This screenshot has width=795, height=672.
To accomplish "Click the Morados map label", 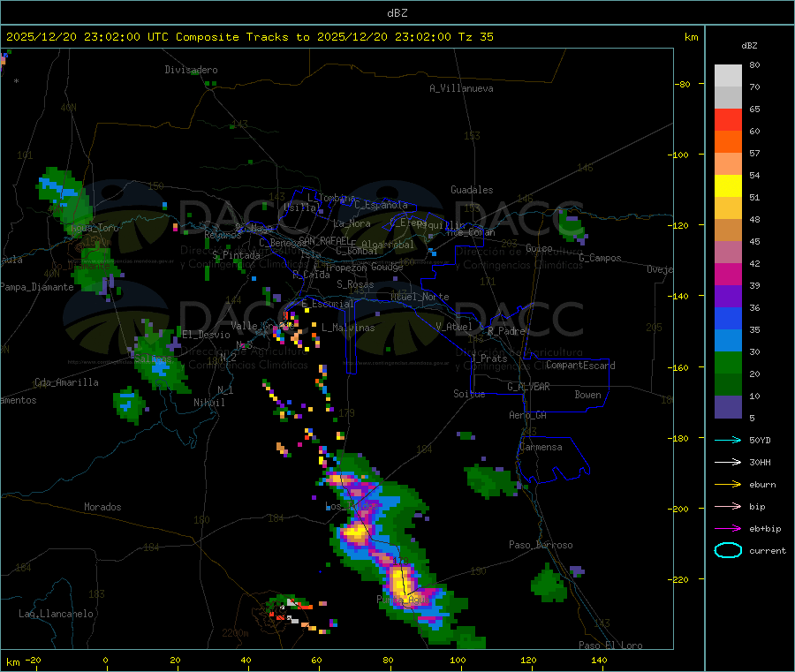I will (102, 507).
